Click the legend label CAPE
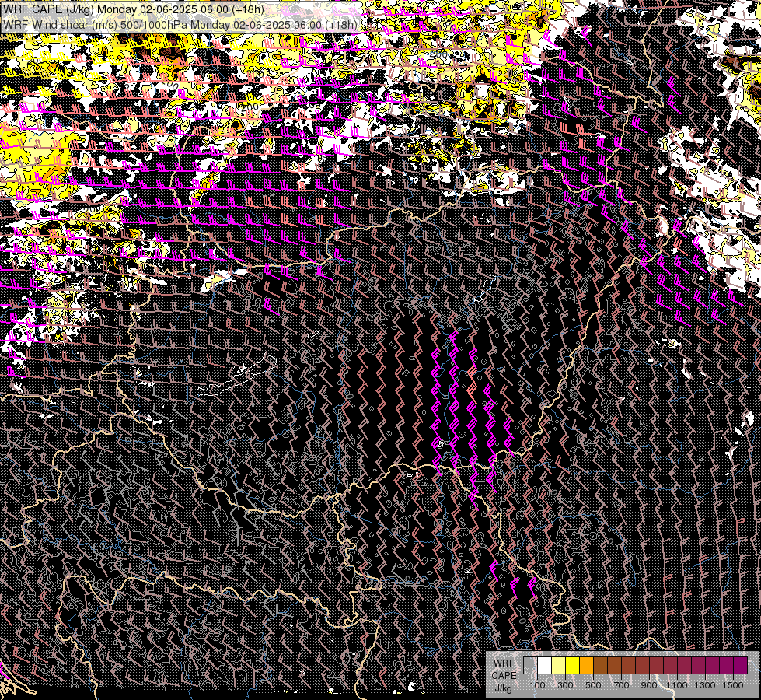The height and width of the screenshot is (700, 761). click(504, 676)
